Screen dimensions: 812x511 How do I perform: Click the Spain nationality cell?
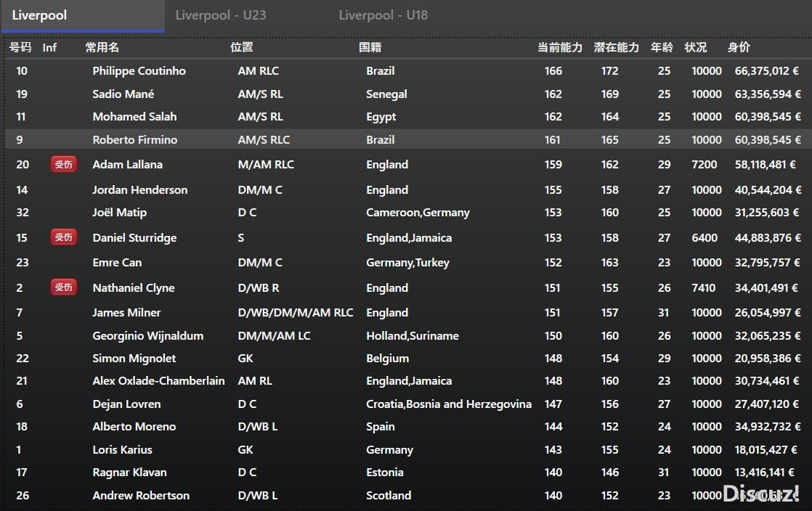pos(380,427)
